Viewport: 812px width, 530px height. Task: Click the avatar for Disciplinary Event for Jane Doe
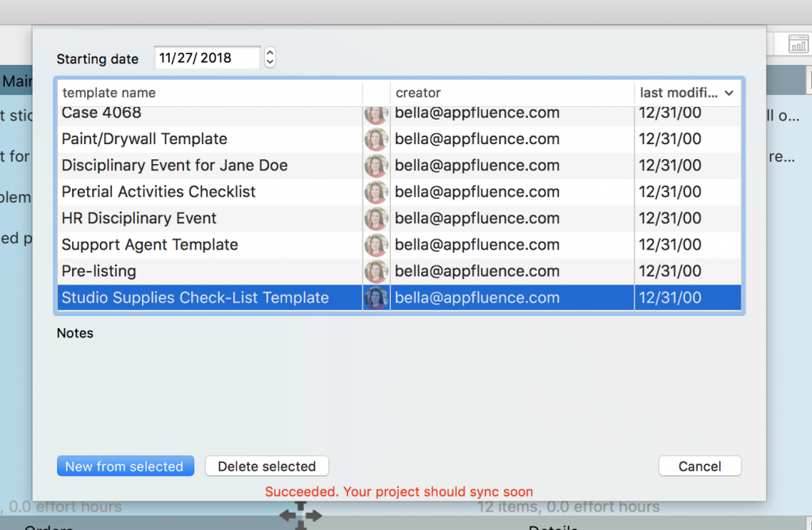pos(376,165)
